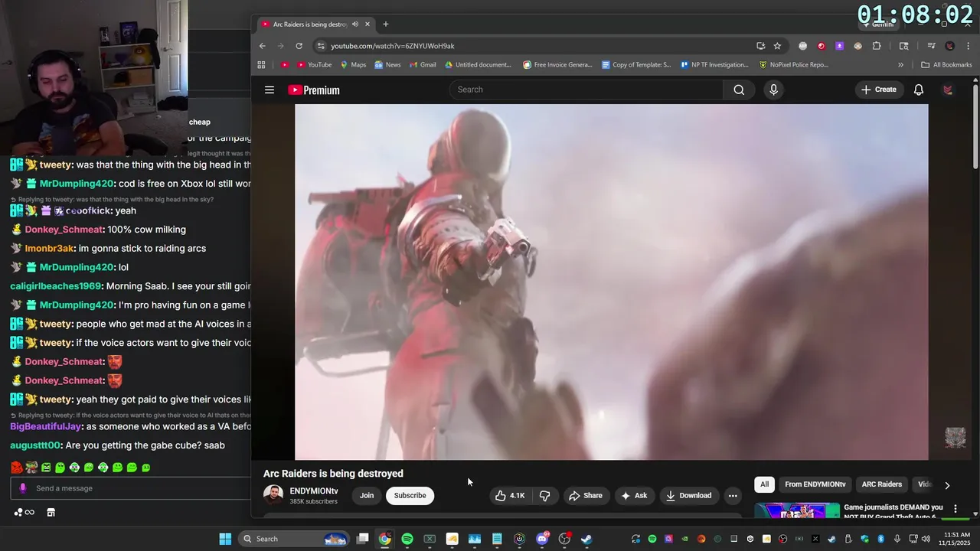The height and width of the screenshot is (551, 980).
Task: Bookmark this page with the star icon
Action: pyautogui.click(x=777, y=46)
